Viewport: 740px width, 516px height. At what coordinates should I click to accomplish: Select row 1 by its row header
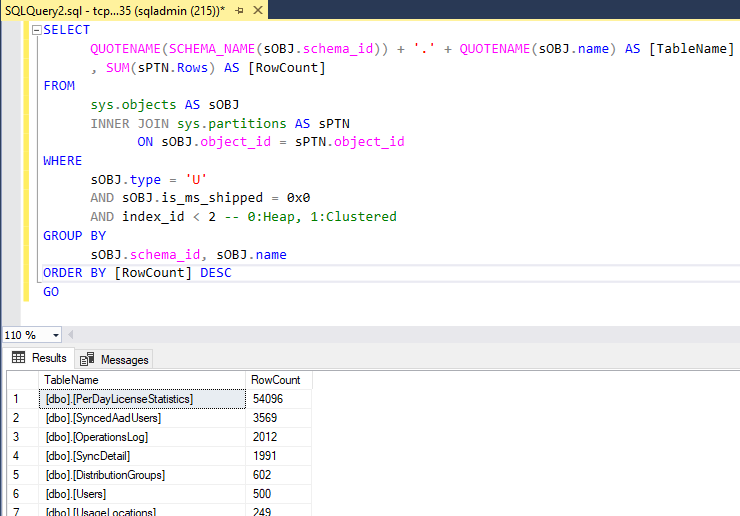tap(22, 399)
